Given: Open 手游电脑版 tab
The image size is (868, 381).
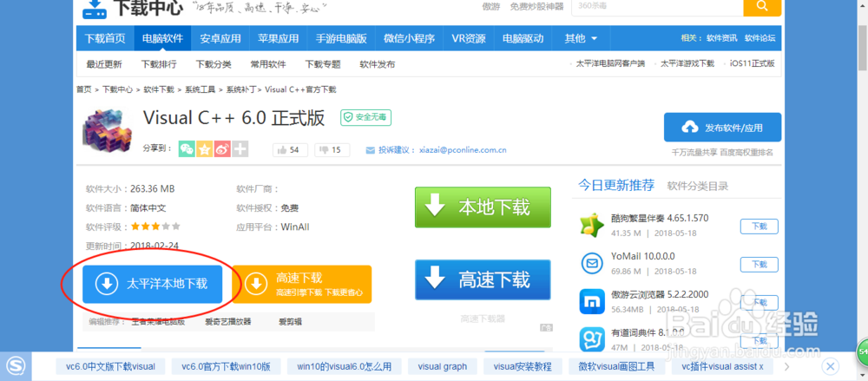Looking at the screenshot, I should pyautogui.click(x=341, y=39).
